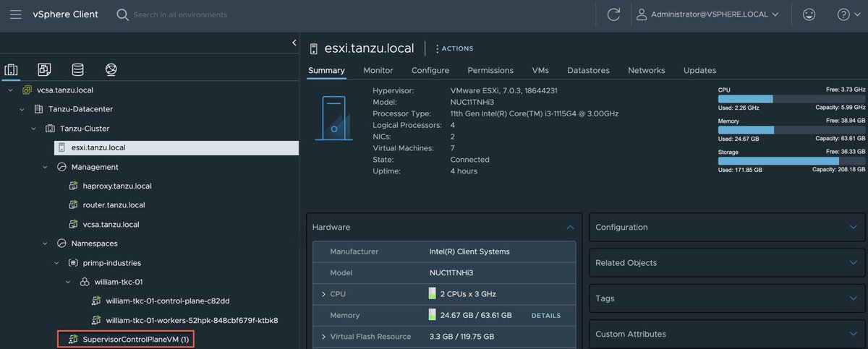
Task: Collapse the Hardware panel
Action: 570,227
